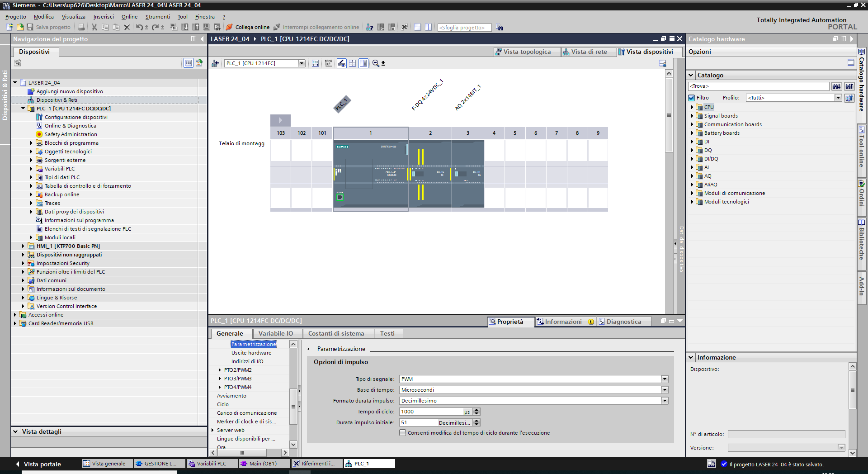Click the search in project binoculars icon
This screenshot has width=868, height=474.
(x=500, y=27)
